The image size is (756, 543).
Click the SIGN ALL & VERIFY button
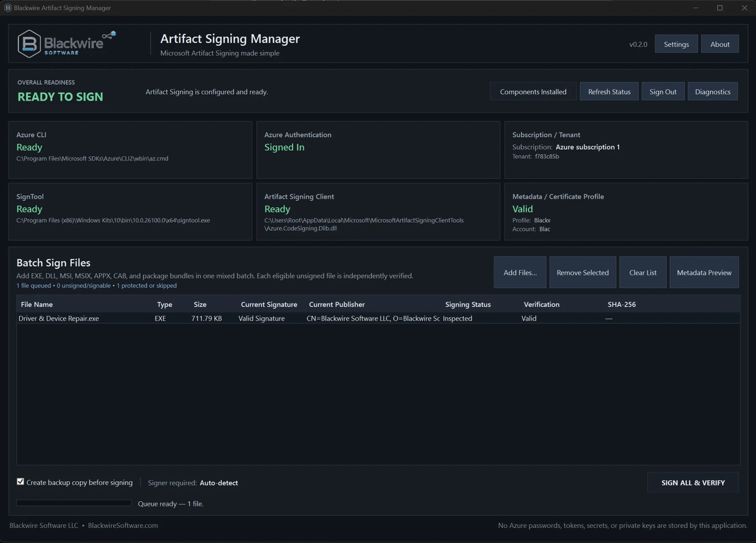tap(693, 483)
